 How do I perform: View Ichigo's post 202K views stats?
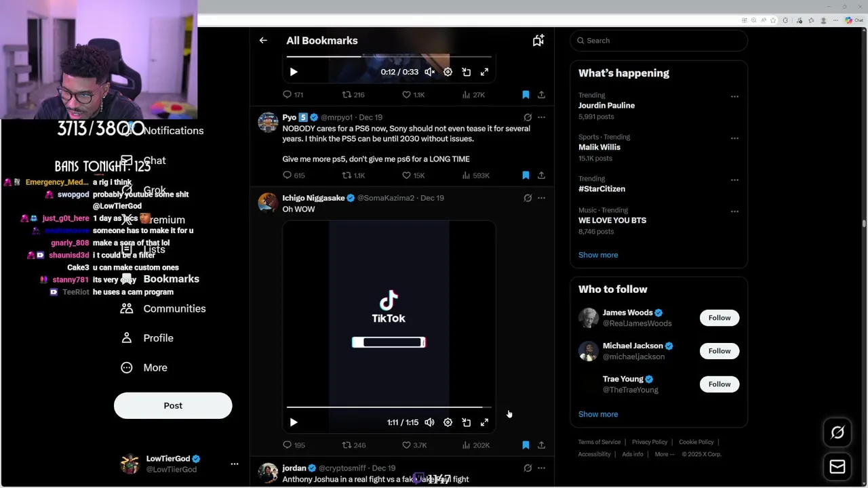point(475,445)
